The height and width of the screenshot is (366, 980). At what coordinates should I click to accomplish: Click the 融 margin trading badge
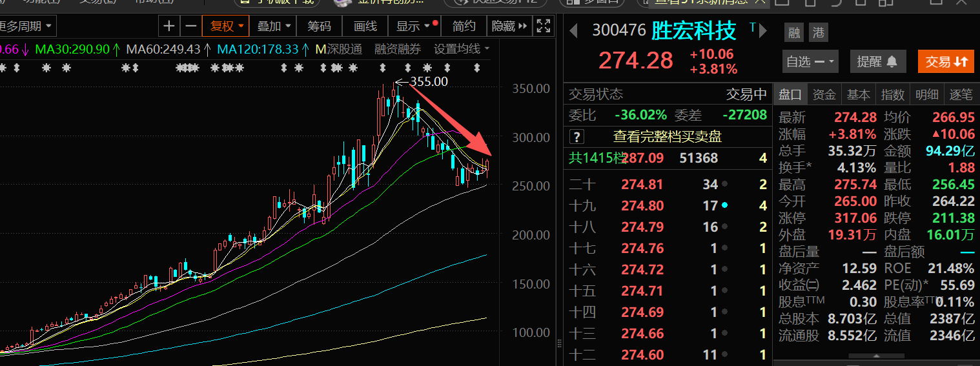pos(794,32)
